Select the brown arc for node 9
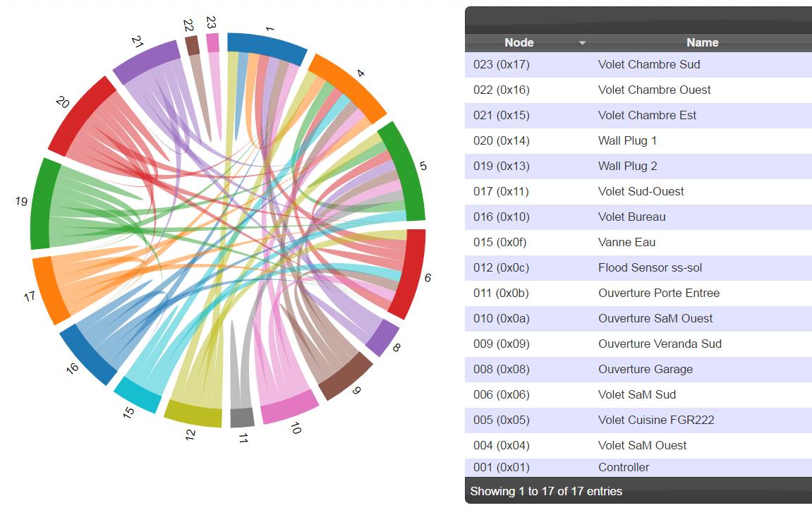The image size is (812, 527). (x=346, y=377)
